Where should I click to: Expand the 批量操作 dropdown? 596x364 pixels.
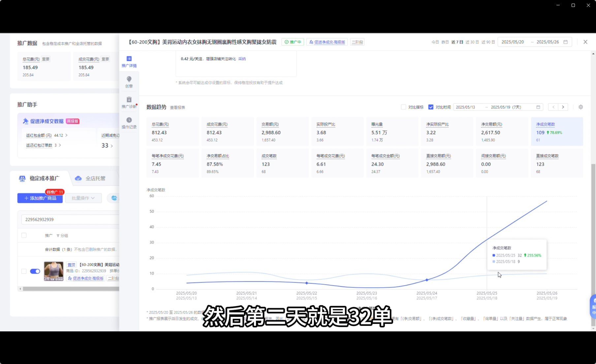(x=83, y=198)
